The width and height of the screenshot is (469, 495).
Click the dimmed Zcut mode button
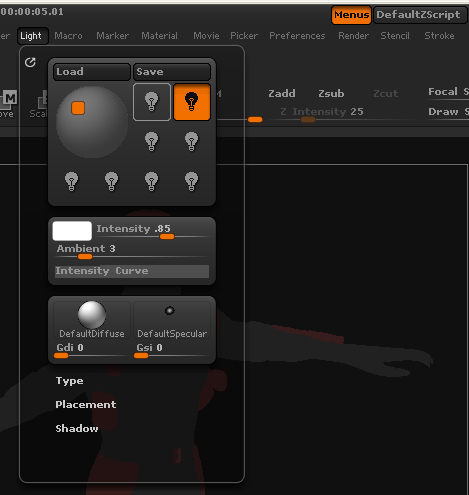[x=386, y=94]
